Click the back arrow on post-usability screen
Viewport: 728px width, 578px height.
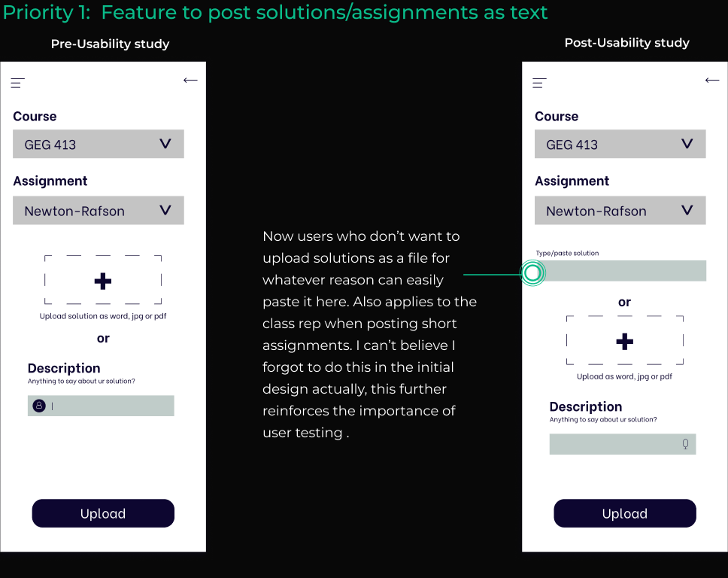[x=711, y=80]
